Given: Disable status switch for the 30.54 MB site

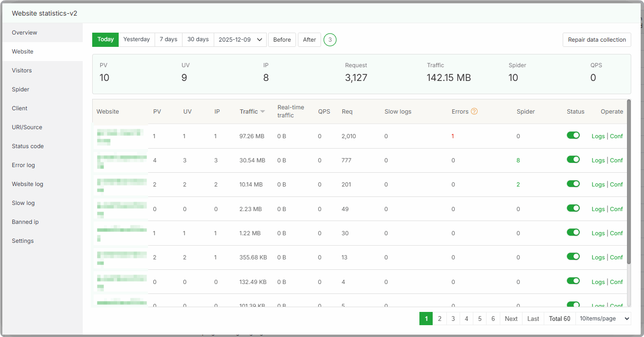Looking at the screenshot, I should 573,160.
